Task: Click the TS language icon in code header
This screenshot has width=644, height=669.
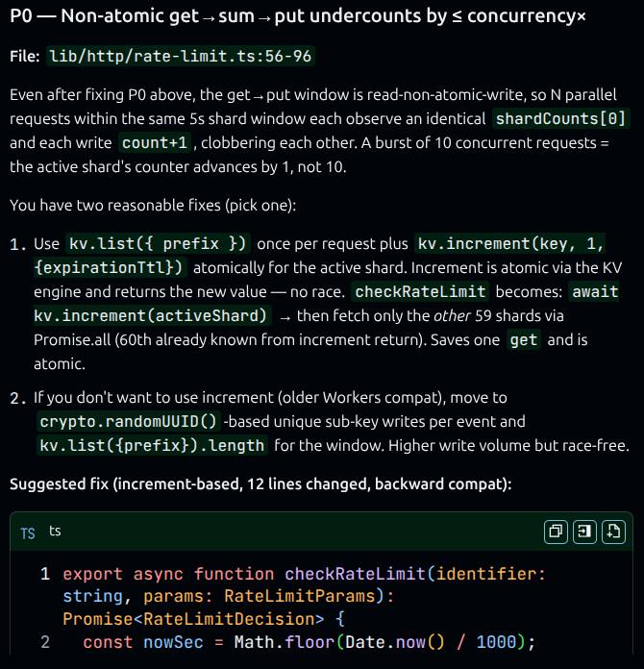Action: coord(28,533)
